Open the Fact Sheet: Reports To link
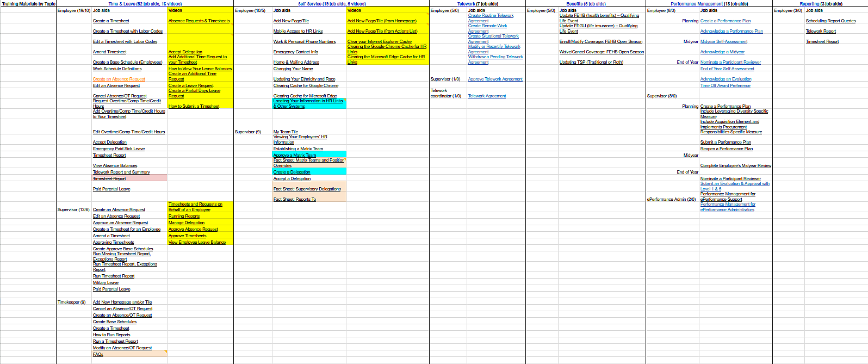 pyautogui.click(x=295, y=200)
